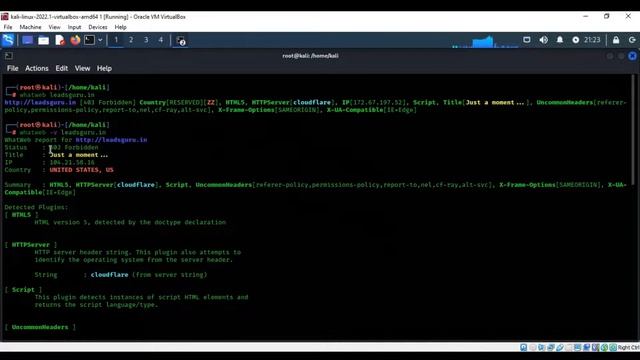The width and height of the screenshot is (640, 360).
Task: Switch to workspace 2
Action: click(131, 40)
